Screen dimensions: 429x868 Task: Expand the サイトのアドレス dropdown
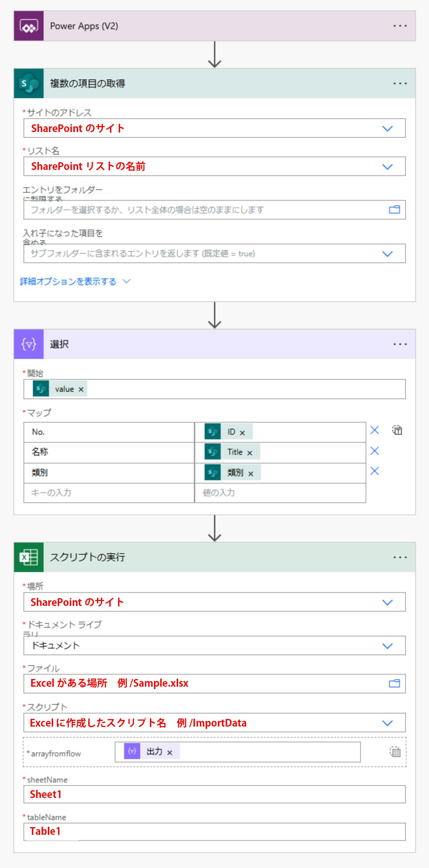coord(387,128)
